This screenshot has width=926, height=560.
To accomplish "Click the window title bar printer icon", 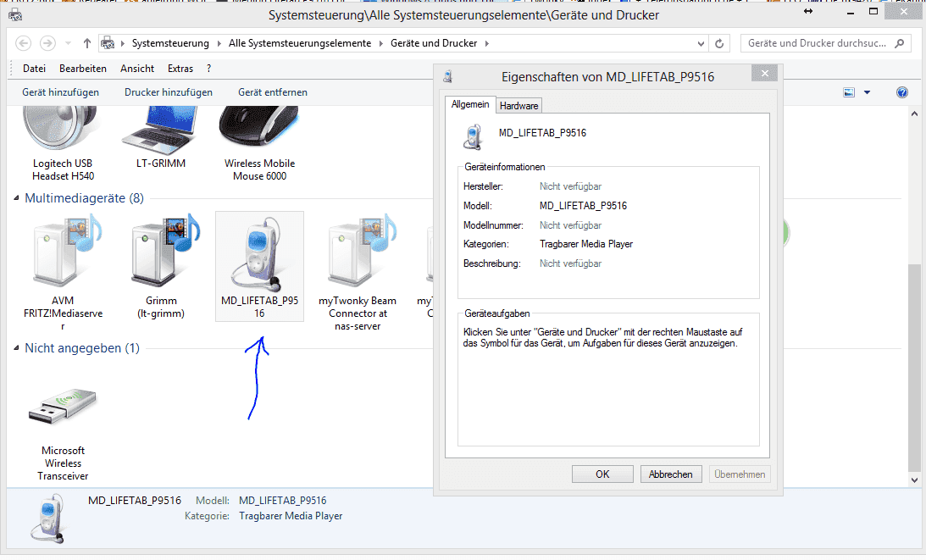I will pos(15,15).
